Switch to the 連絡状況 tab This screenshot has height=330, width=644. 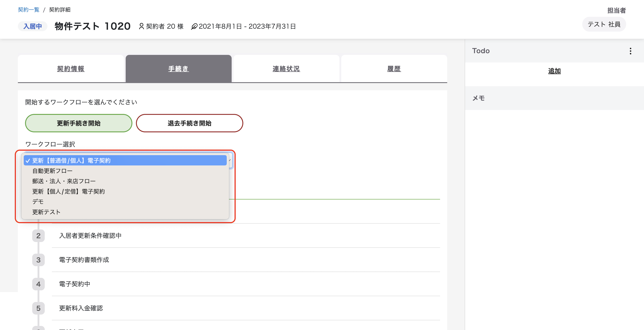(286, 69)
